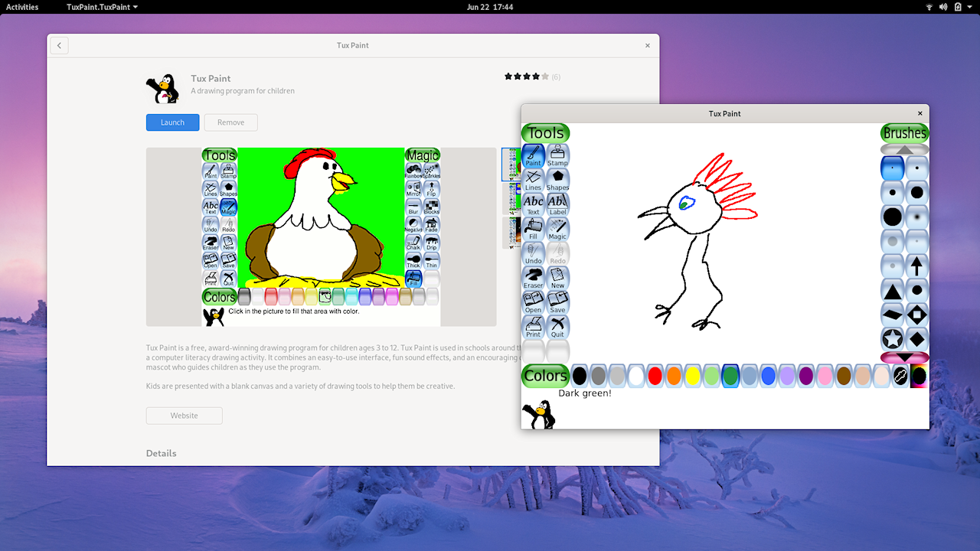Viewport: 980px width, 551px height.
Task: Choose the soft blurry round brush
Action: point(916,217)
